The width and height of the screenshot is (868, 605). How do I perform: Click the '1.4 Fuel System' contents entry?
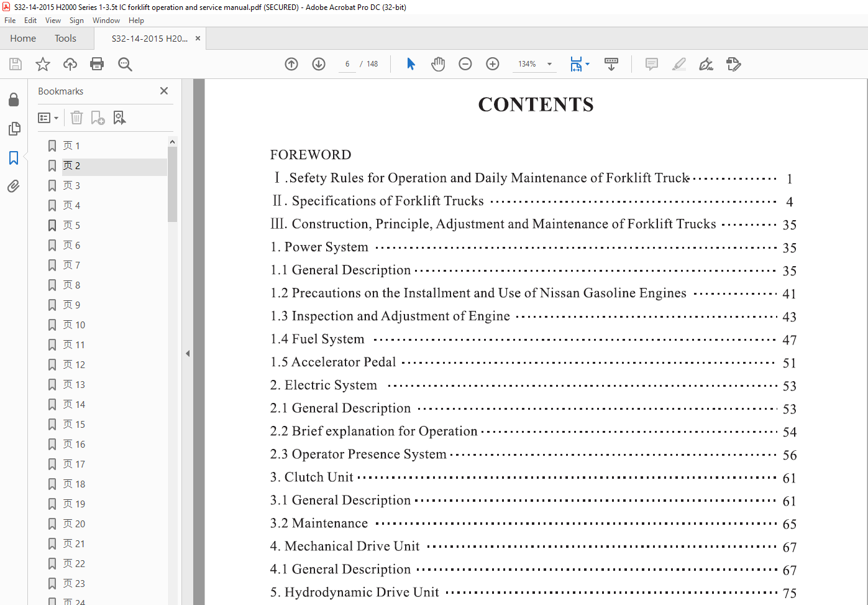pyautogui.click(x=318, y=339)
